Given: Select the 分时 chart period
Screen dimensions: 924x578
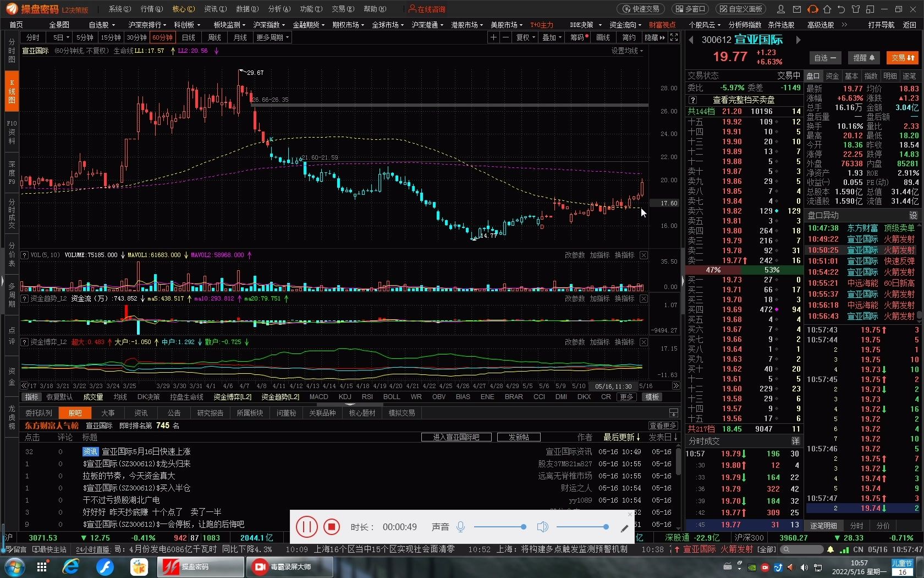Looking at the screenshot, I should (33, 37).
